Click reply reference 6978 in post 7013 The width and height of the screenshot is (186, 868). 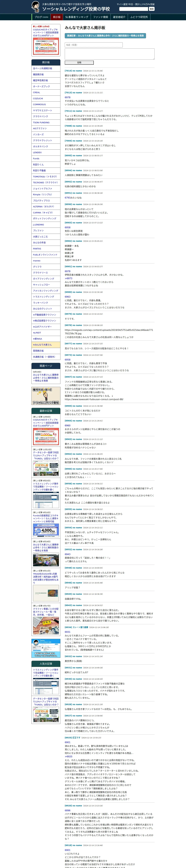(68, 97)
